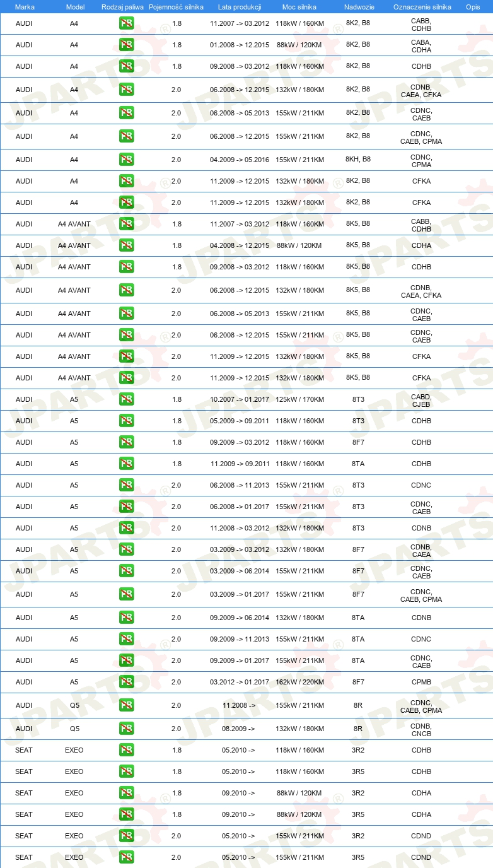
Task: Click the PB icon in the A5 06.2008 -> 11.2013 row
Action: pyautogui.click(x=127, y=485)
